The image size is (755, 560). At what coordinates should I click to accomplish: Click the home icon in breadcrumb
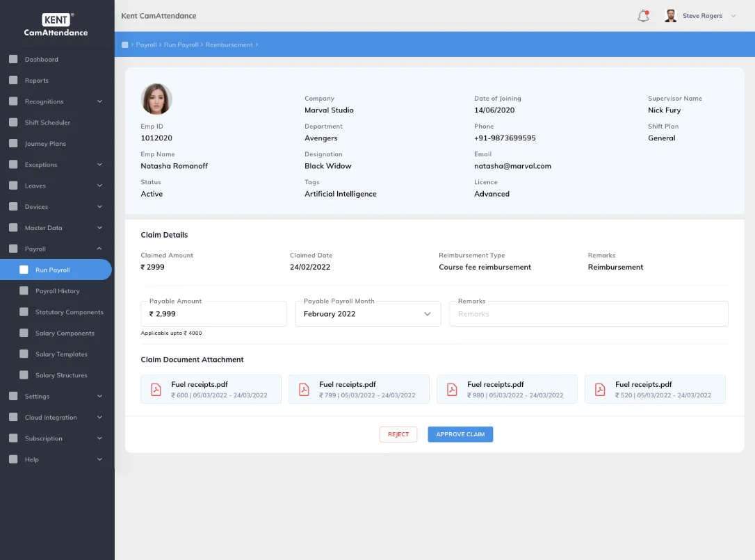click(125, 44)
